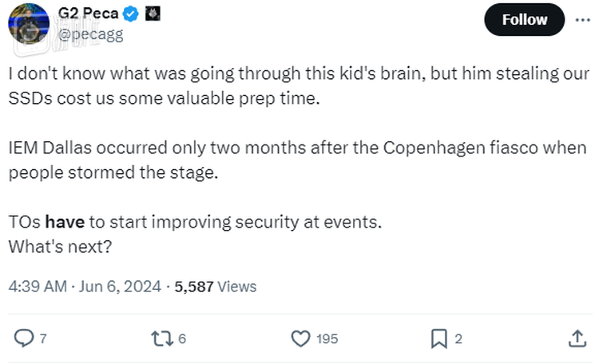The height and width of the screenshot is (364, 599).
Task: Click the affiliation badge beside the verified checkmark
Action: point(146,14)
